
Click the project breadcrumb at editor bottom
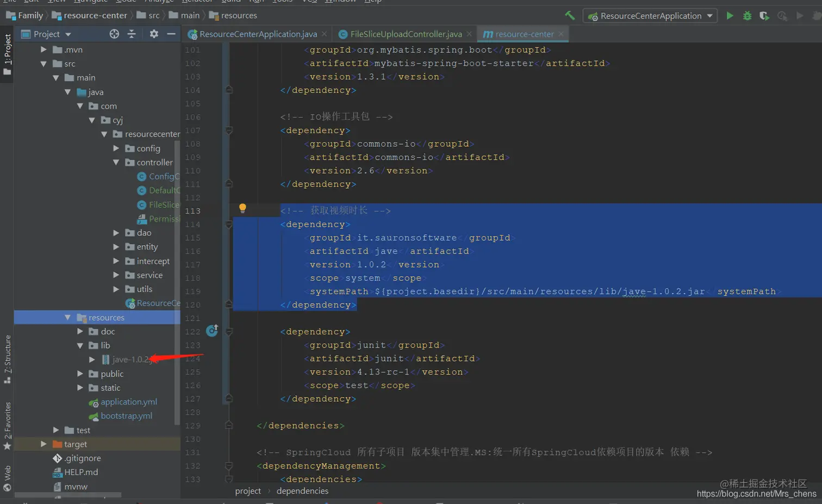coord(248,491)
